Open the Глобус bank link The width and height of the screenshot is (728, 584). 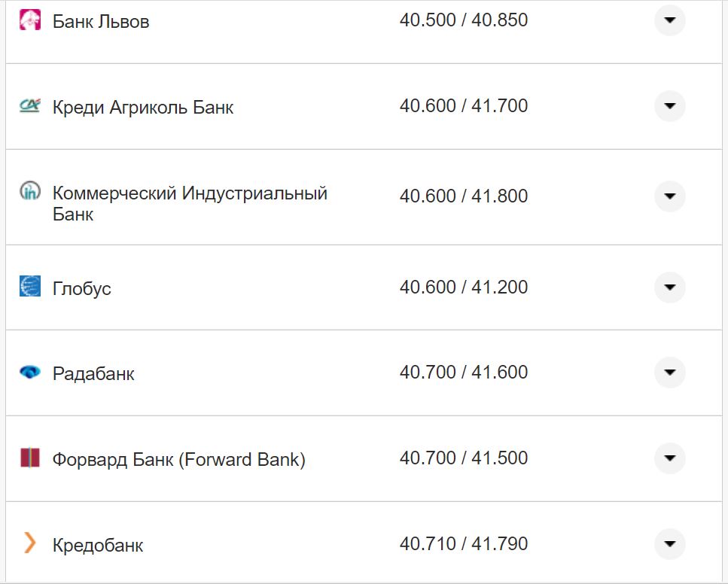(x=81, y=287)
